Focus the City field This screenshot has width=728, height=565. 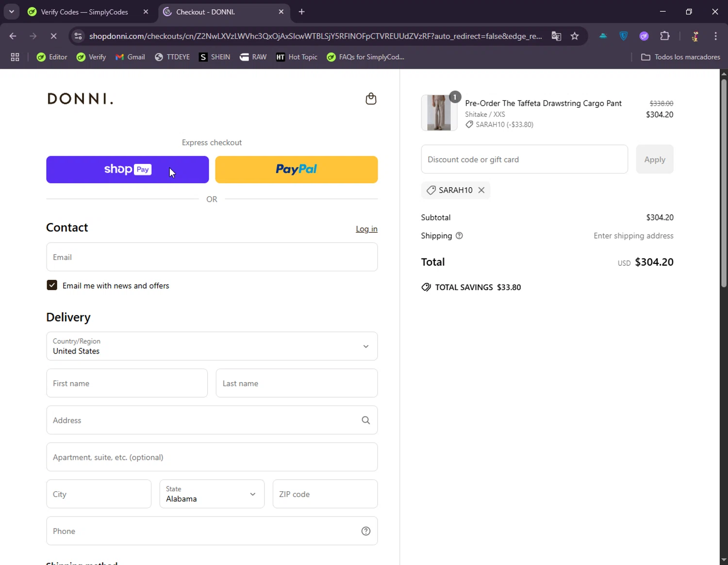99,494
